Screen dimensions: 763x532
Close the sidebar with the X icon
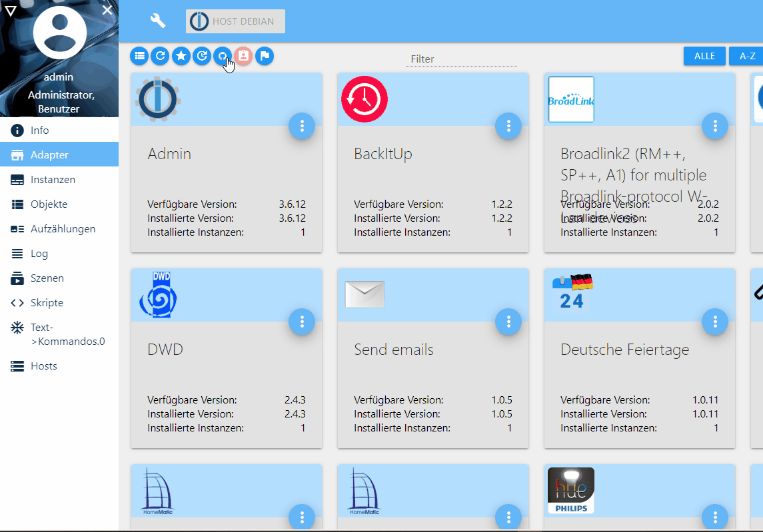click(x=107, y=10)
